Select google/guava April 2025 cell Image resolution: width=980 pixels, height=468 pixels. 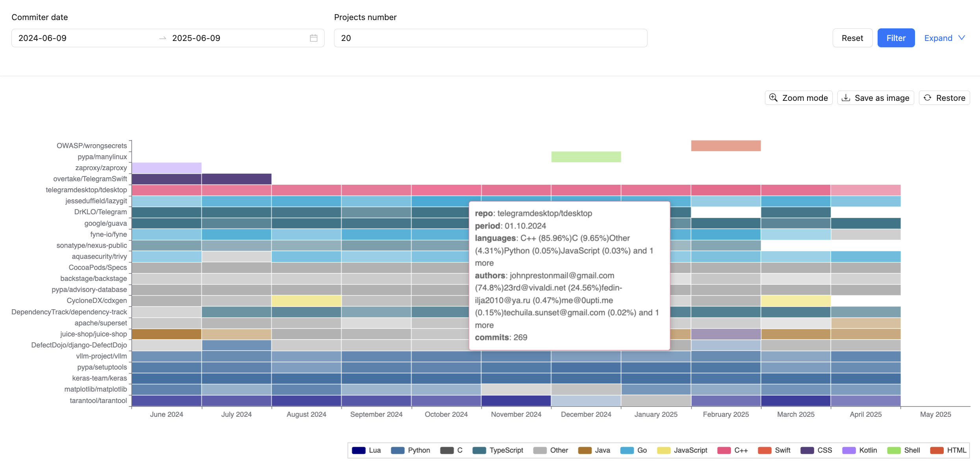click(x=866, y=223)
